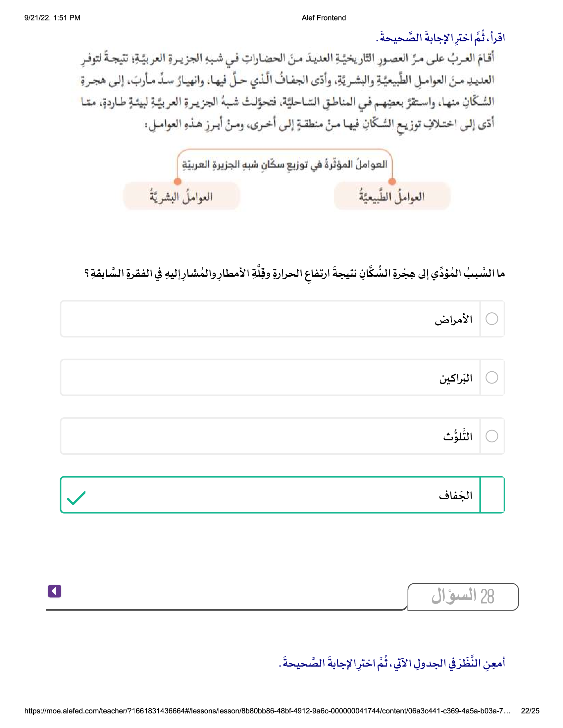Screen dimensions: 563x728
Task: Click the 22/25 page number
Action: pyautogui.click(x=530, y=711)
